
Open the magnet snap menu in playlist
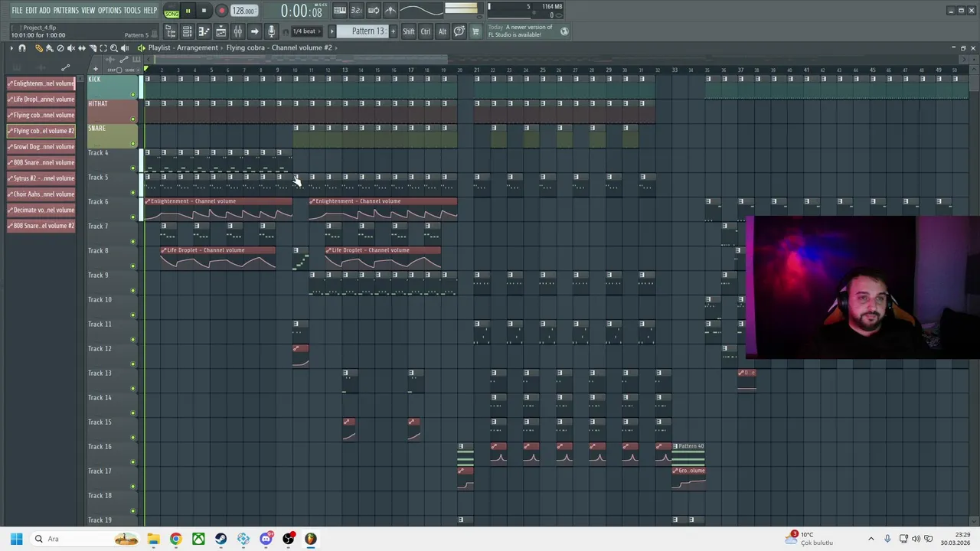(22, 48)
